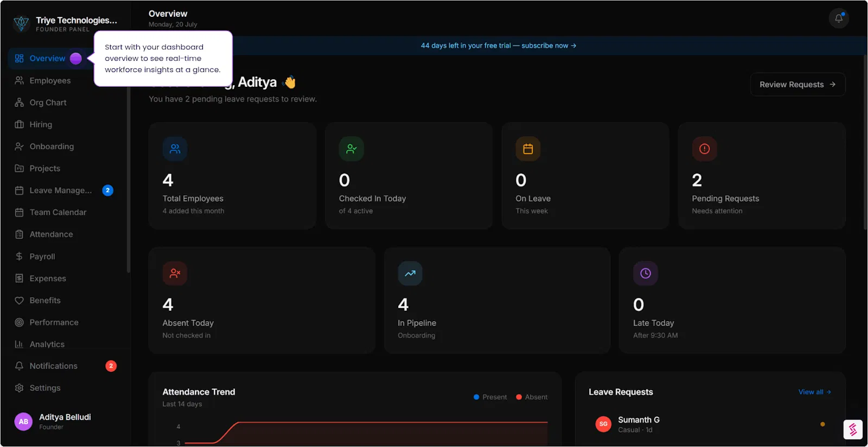Click the Overview grid icon in sidebar

20,59
